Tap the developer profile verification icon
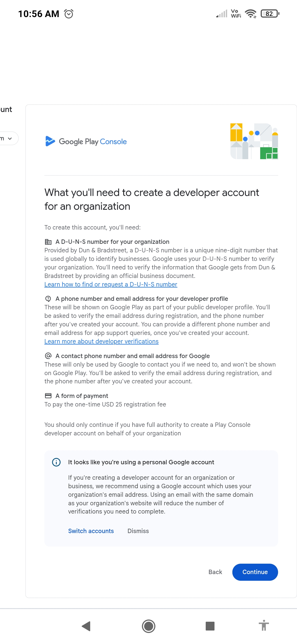Viewport: 297px width, 644px height. click(48, 299)
